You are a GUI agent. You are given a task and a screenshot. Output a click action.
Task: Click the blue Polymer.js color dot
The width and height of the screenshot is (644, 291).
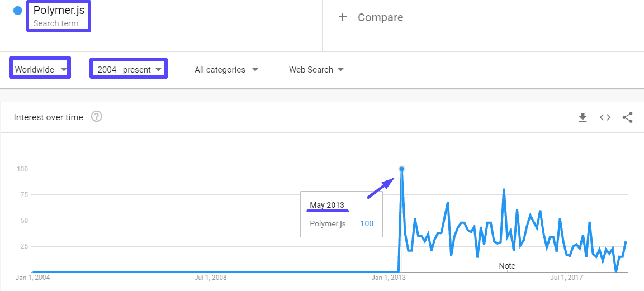click(x=17, y=11)
